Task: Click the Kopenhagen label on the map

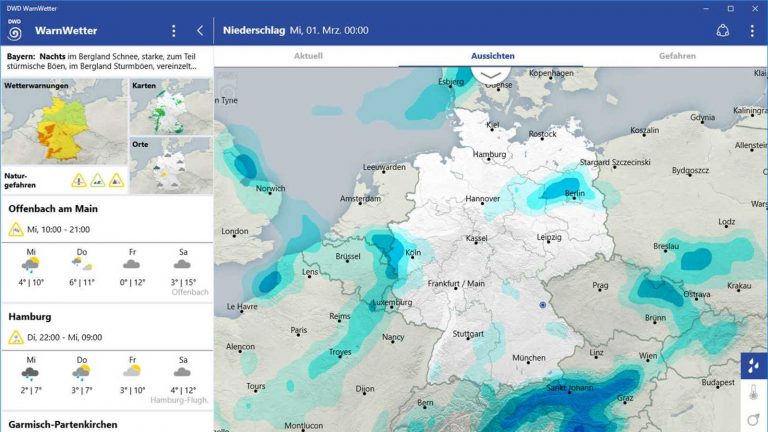Action: (x=551, y=73)
